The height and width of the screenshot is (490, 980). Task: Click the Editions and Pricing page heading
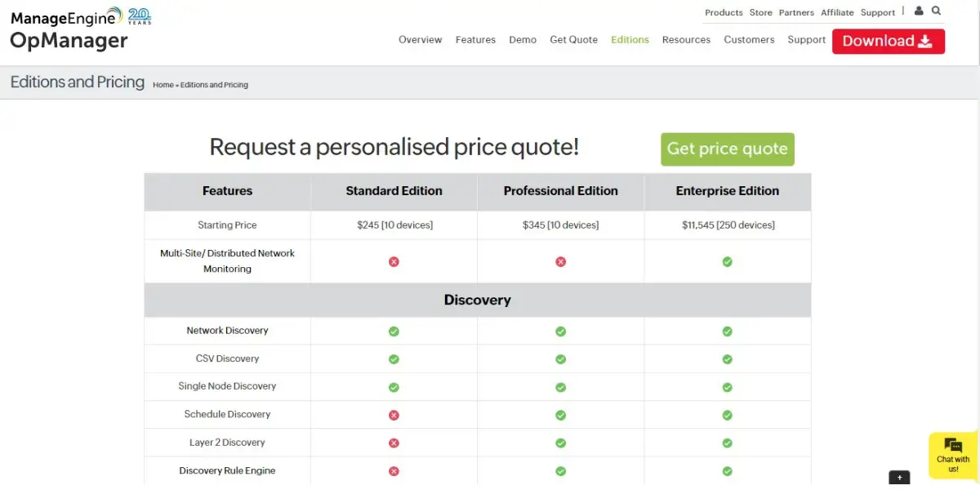(78, 82)
